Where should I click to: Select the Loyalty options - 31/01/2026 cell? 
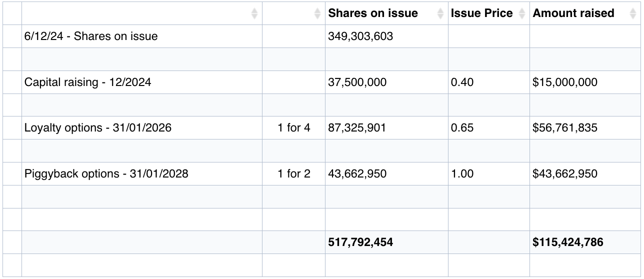coord(97,128)
